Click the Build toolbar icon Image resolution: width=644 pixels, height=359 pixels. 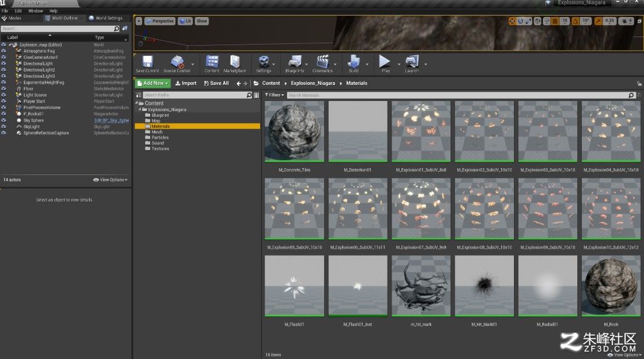pos(354,64)
